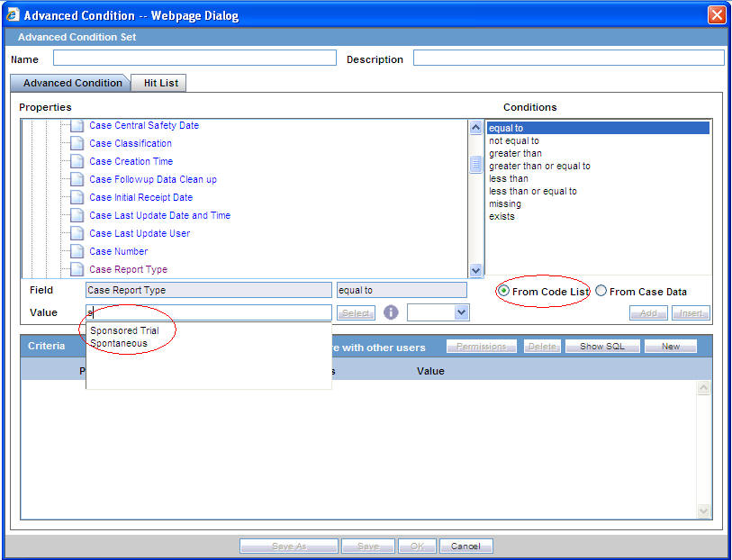Click the Cancel button
The height and width of the screenshot is (560, 732).
(465, 546)
